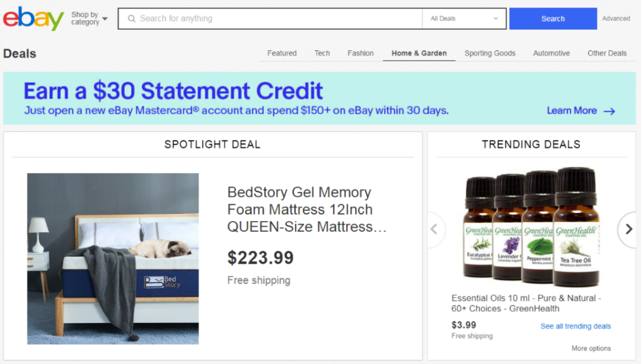
Task: Click See all trending deals link
Action: pyautogui.click(x=576, y=326)
